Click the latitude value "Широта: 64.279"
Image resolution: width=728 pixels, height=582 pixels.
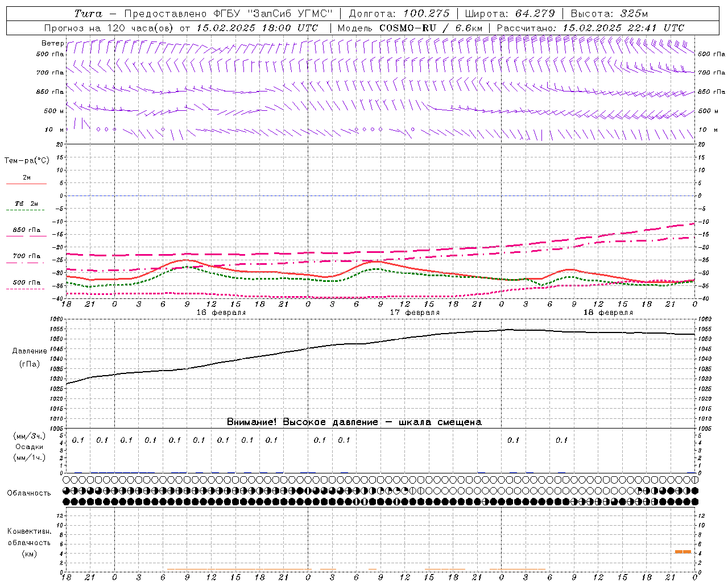tap(510, 14)
